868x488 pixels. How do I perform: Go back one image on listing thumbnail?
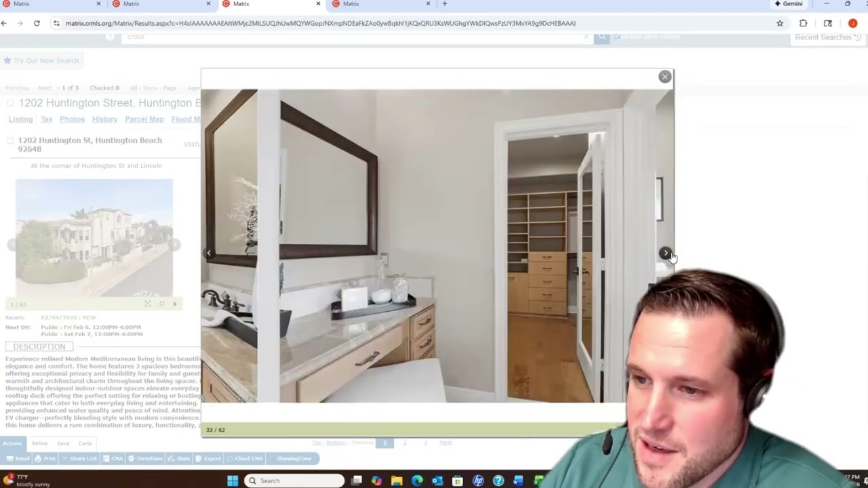tap(12, 245)
